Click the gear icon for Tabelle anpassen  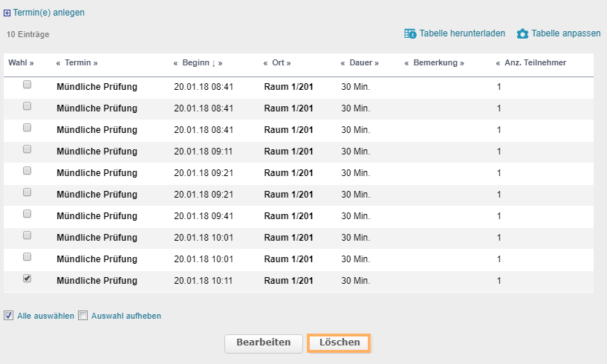[x=522, y=33]
